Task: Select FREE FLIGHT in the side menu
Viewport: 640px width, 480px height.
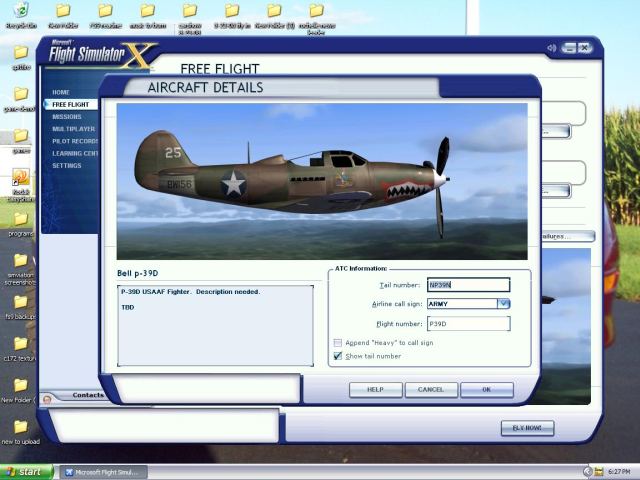Action: [x=71, y=104]
